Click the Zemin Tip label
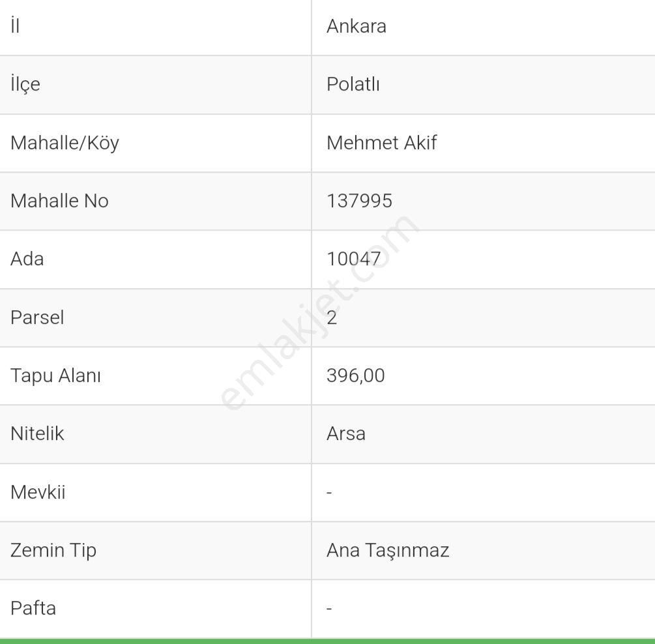 (x=53, y=550)
